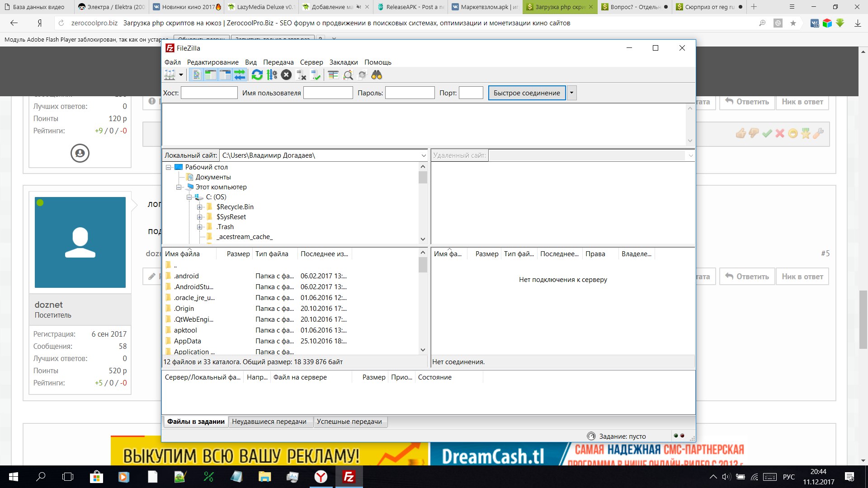Expand the $SysReset folder node
This screenshot has width=868, height=488.
[x=200, y=217]
